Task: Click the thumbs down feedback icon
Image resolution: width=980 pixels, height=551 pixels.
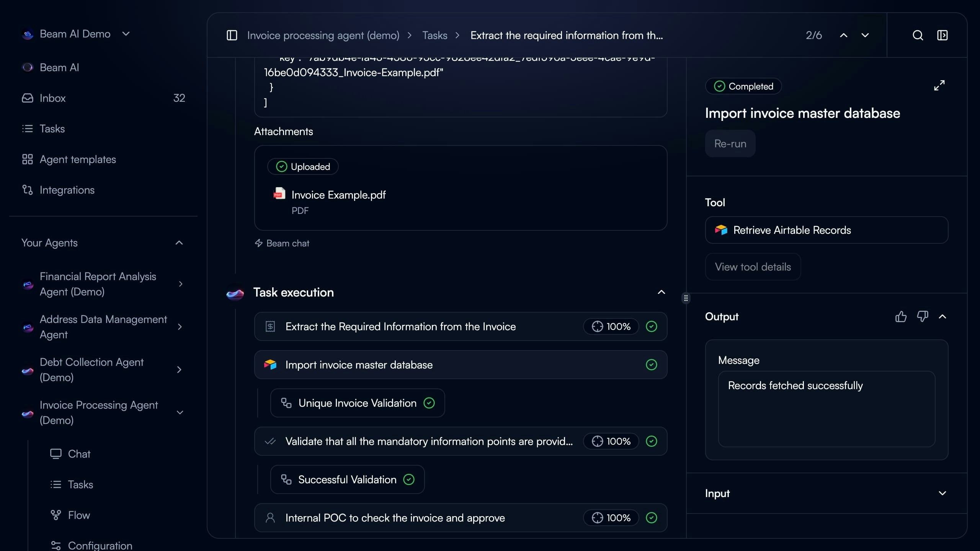Action: [922, 316]
